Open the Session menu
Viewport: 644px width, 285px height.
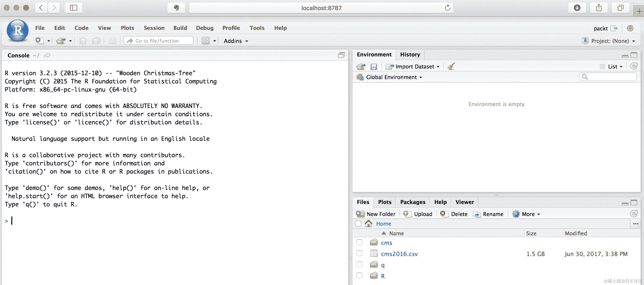click(x=154, y=28)
